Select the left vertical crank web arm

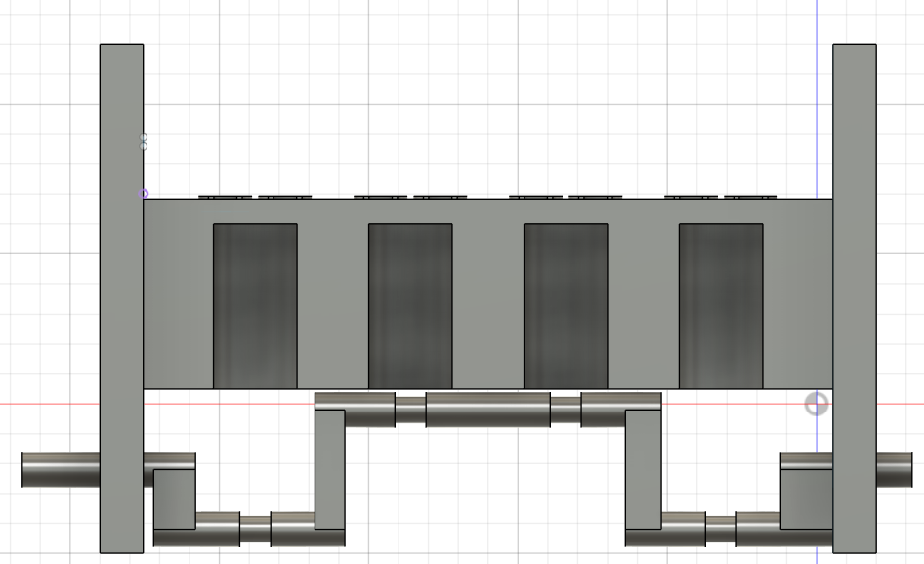pyautogui.click(x=330, y=469)
